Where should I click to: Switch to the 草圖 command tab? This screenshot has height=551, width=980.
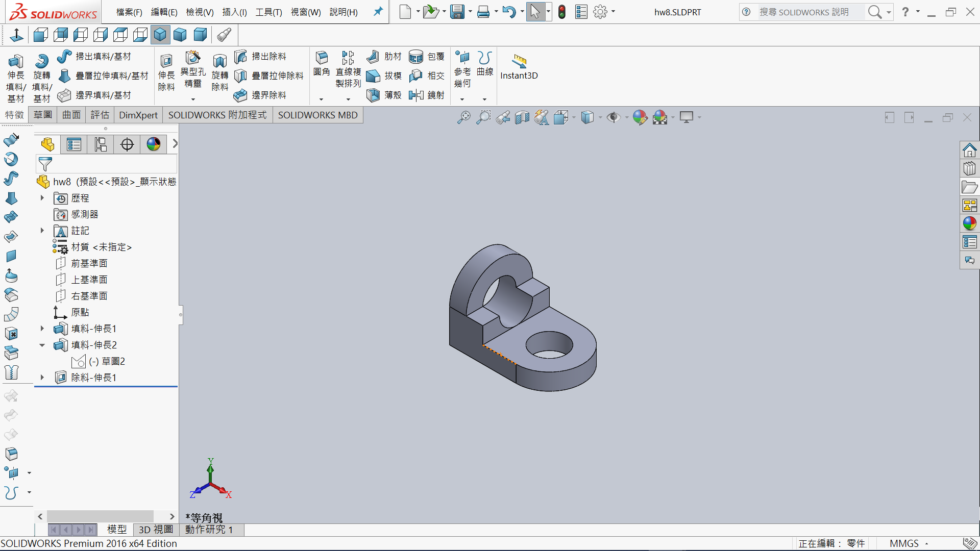[x=43, y=115]
